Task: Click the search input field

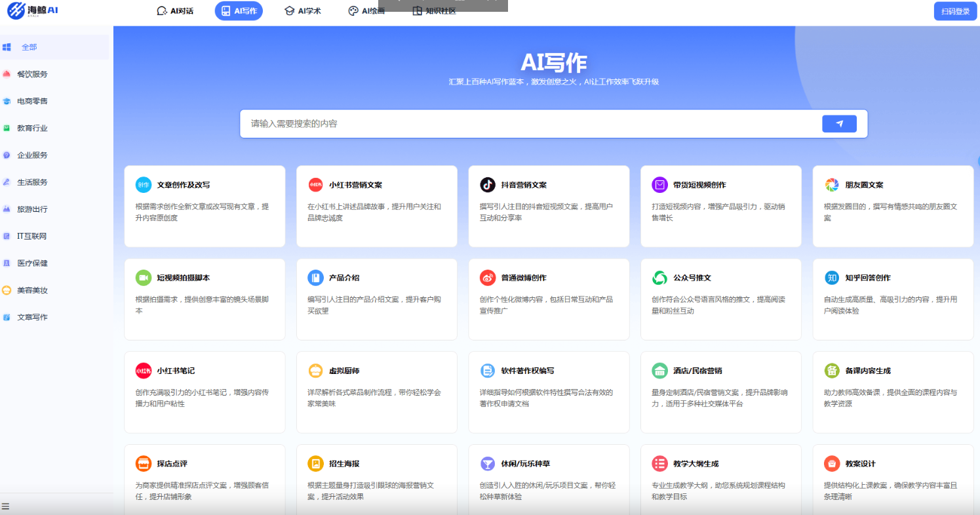Action: [459, 123]
